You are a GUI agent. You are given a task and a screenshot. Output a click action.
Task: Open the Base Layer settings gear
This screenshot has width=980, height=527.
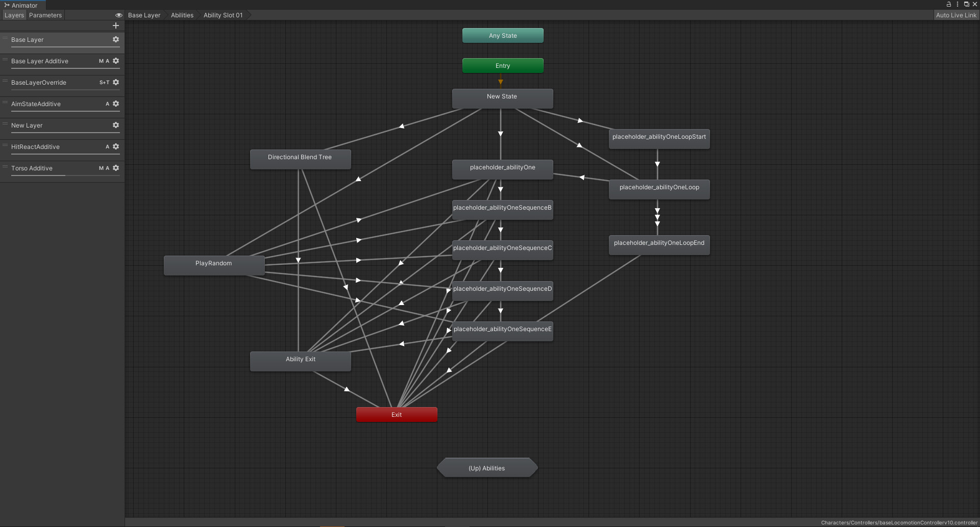(115, 39)
